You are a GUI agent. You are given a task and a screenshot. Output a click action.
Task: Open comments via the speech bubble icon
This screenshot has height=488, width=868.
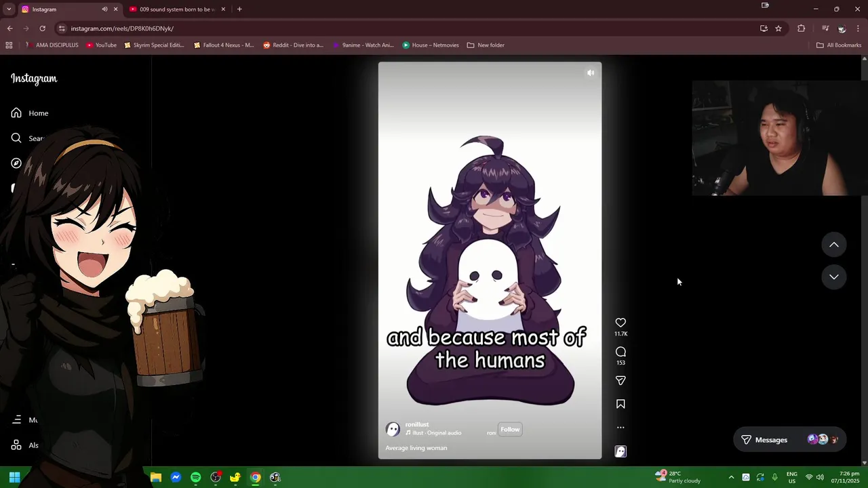(620, 352)
